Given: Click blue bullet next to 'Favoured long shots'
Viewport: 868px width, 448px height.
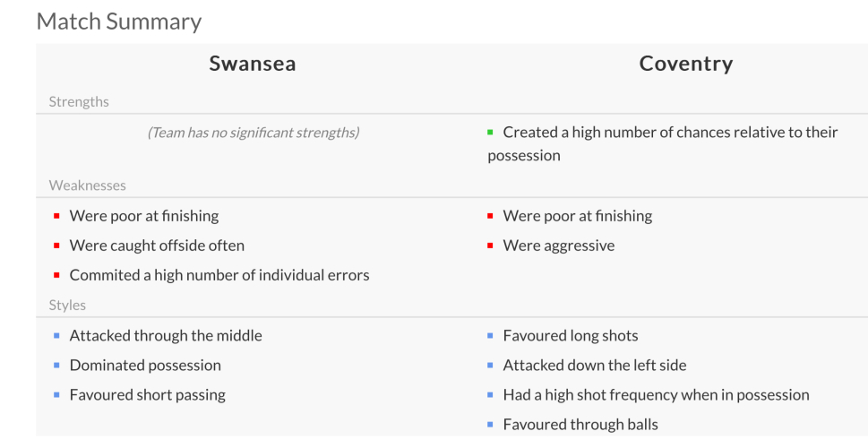Looking at the screenshot, I should click(x=490, y=337).
